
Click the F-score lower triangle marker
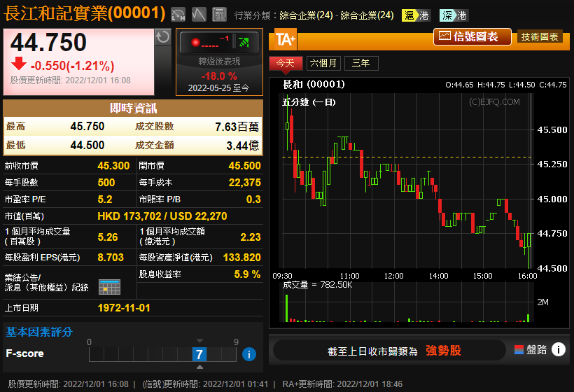tap(199, 367)
